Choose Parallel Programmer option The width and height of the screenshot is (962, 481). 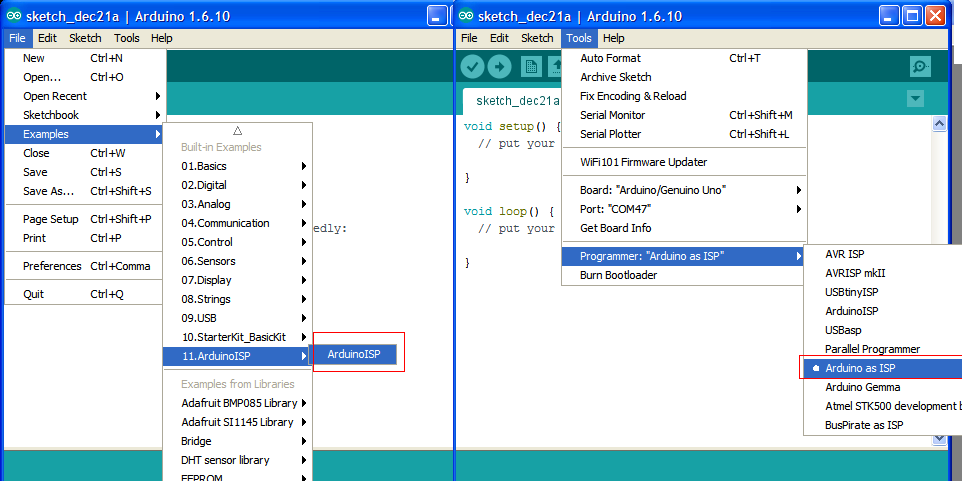(883, 349)
